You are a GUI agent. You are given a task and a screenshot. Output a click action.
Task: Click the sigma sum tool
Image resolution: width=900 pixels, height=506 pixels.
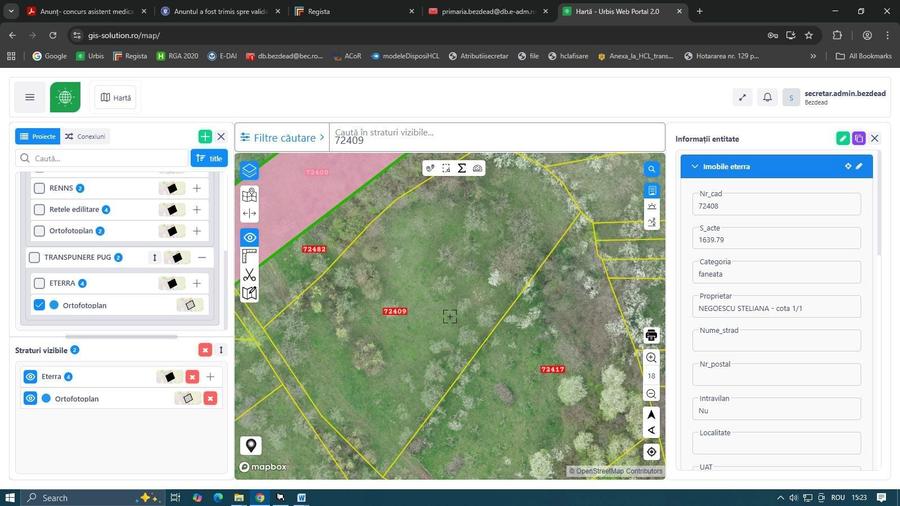pyautogui.click(x=462, y=168)
